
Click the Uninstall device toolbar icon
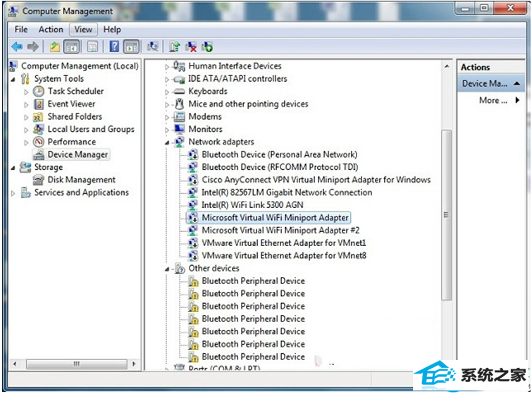point(191,47)
